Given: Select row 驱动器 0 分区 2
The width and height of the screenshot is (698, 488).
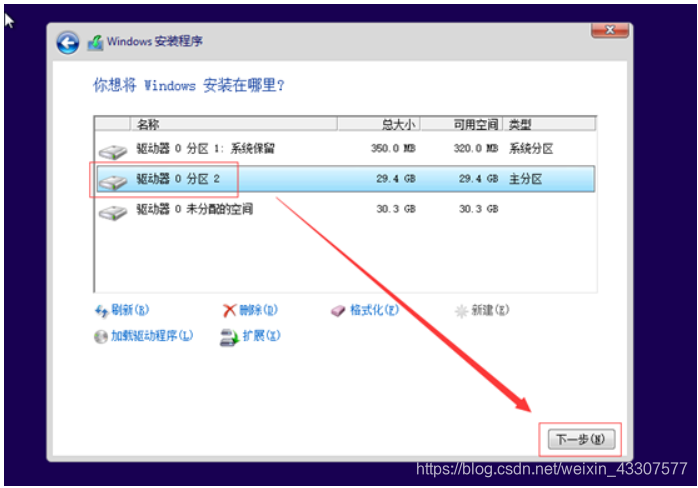Looking at the screenshot, I should (345, 179).
